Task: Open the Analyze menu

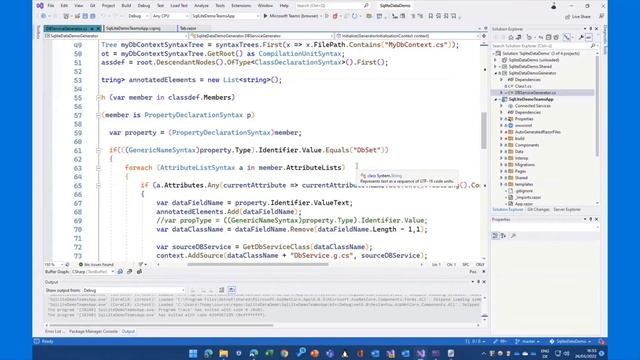Action: click(201, 6)
